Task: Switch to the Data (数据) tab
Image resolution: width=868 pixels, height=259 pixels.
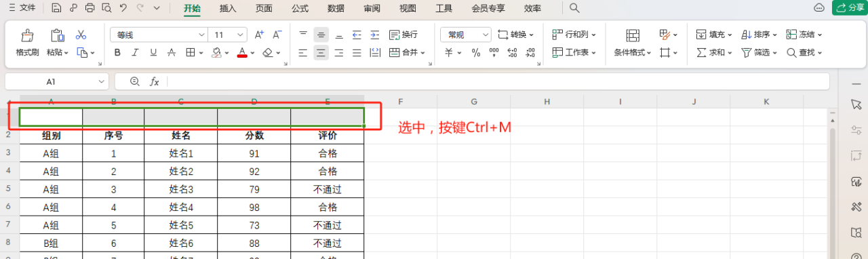Action: 336,8
